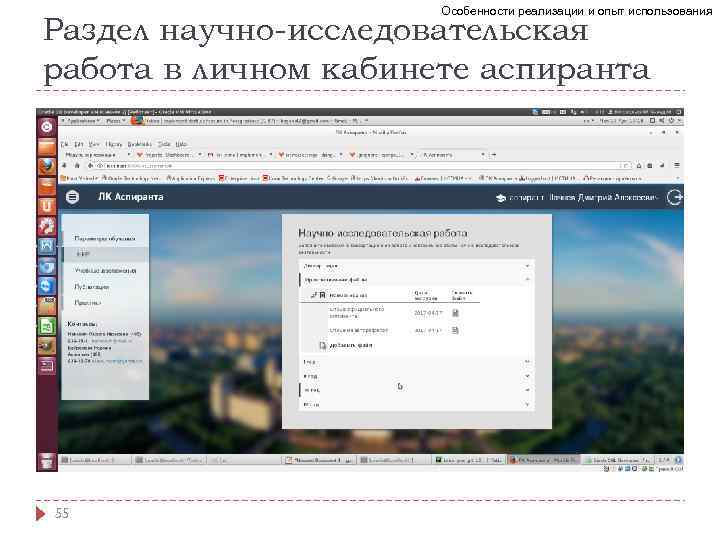Click the date 2017-04-17 in first file row
Viewport: 720px width, 540px height.
coord(428,313)
